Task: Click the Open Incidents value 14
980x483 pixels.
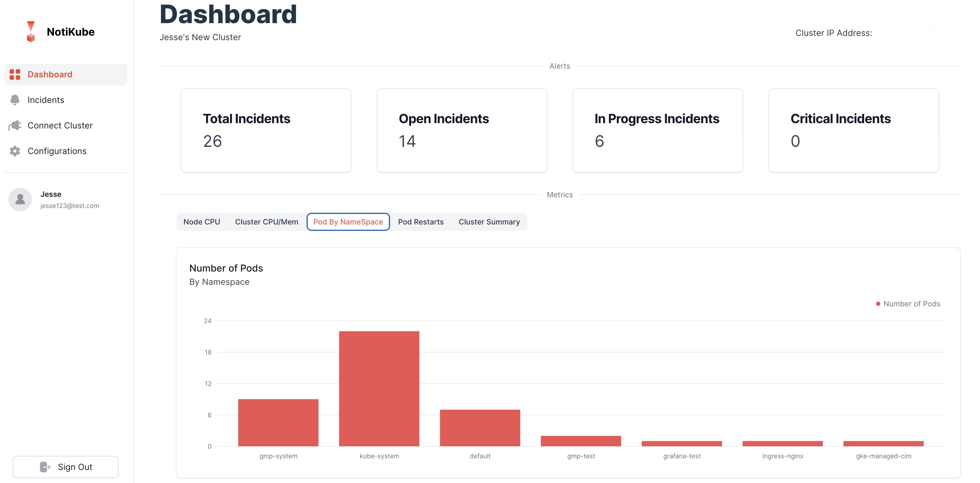Action: (407, 141)
